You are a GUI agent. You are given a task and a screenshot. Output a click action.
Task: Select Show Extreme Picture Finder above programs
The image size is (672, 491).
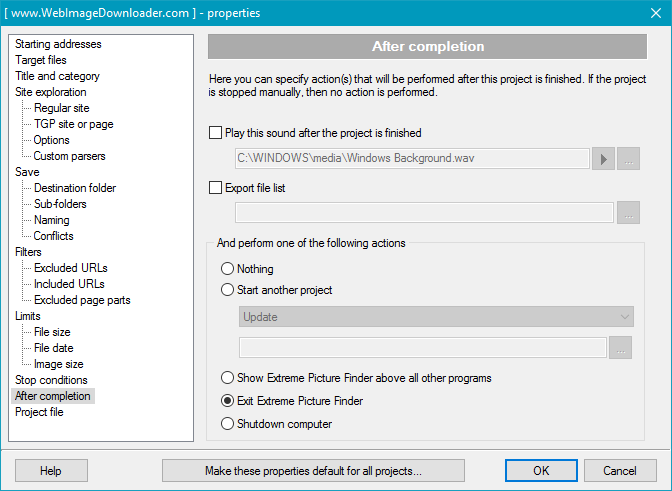coord(227,378)
